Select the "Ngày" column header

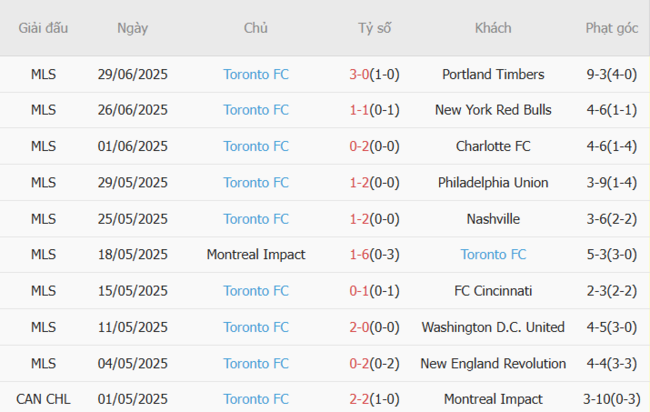point(133,28)
